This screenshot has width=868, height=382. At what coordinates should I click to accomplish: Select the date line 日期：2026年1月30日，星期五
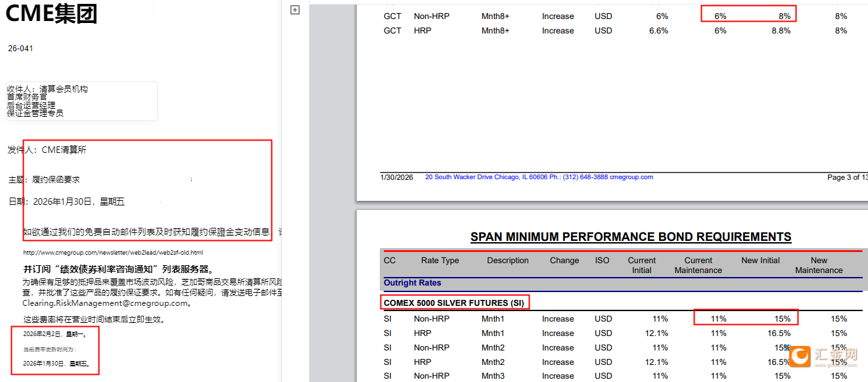[66, 202]
